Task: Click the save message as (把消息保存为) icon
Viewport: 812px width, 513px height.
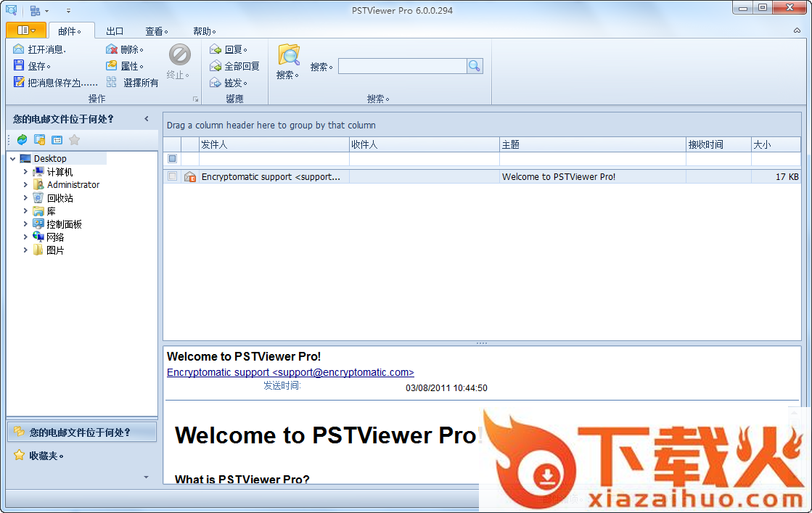Action: coord(19,82)
